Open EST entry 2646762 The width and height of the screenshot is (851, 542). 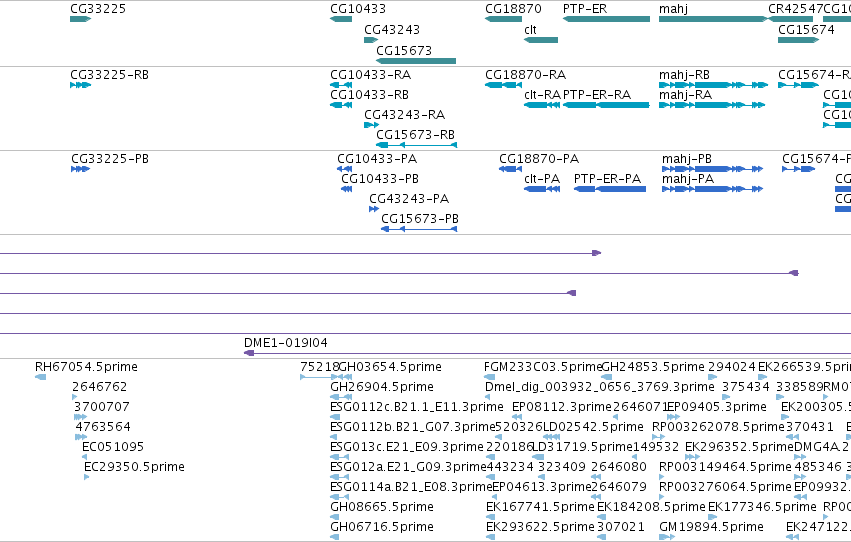tap(99, 387)
